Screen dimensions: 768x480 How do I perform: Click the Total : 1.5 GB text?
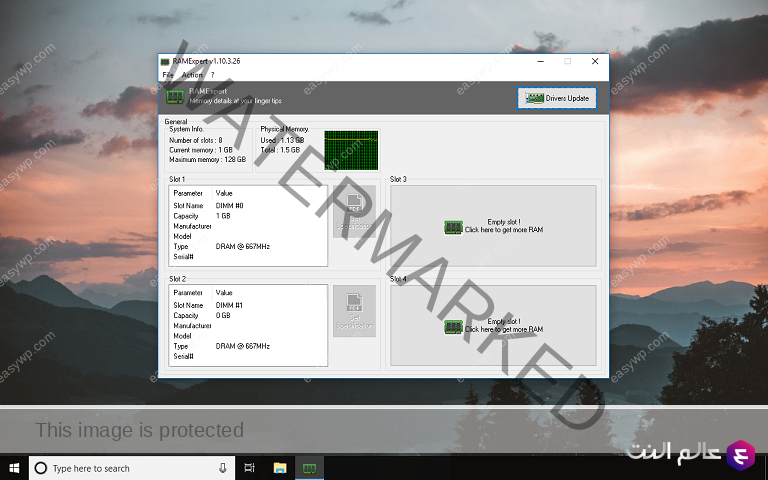pyautogui.click(x=280, y=150)
